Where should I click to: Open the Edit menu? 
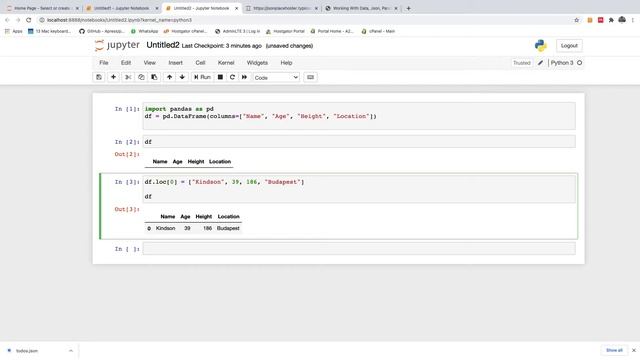tap(126, 63)
